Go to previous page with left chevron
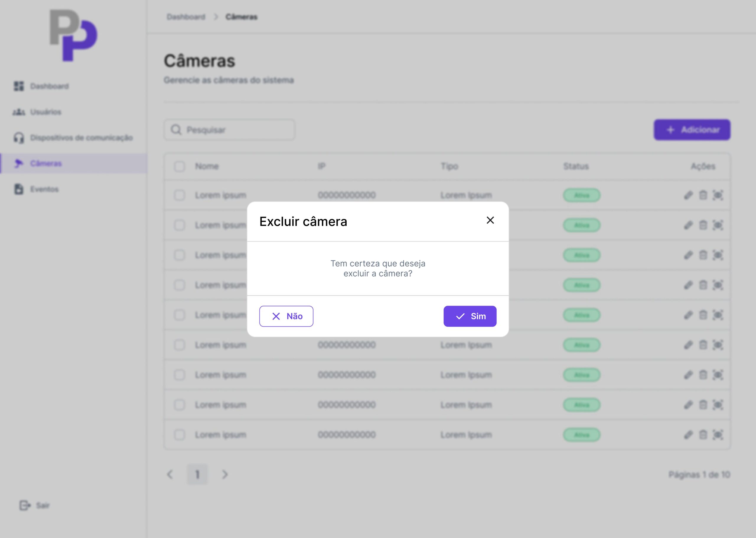The height and width of the screenshot is (538, 756). click(170, 474)
